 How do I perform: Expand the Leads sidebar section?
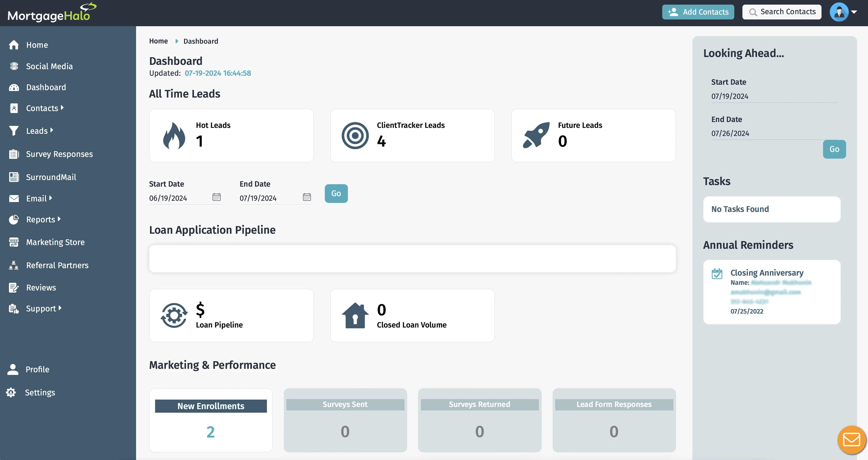38,131
